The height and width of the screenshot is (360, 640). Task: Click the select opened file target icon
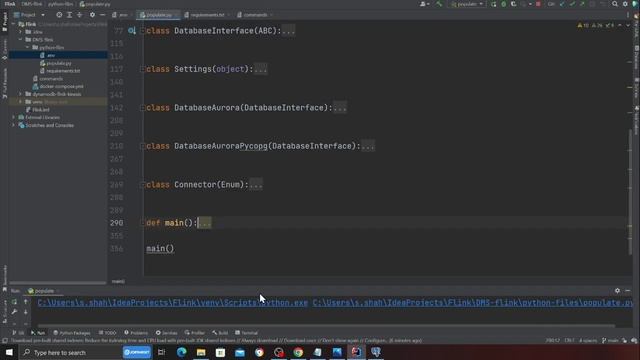pyautogui.click(x=59, y=15)
